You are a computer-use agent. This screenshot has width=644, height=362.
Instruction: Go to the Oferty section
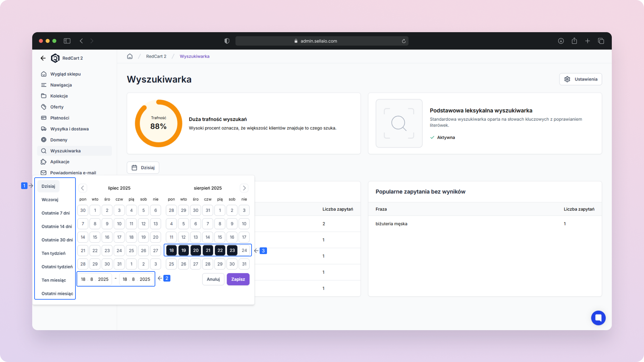pyautogui.click(x=57, y=107)
